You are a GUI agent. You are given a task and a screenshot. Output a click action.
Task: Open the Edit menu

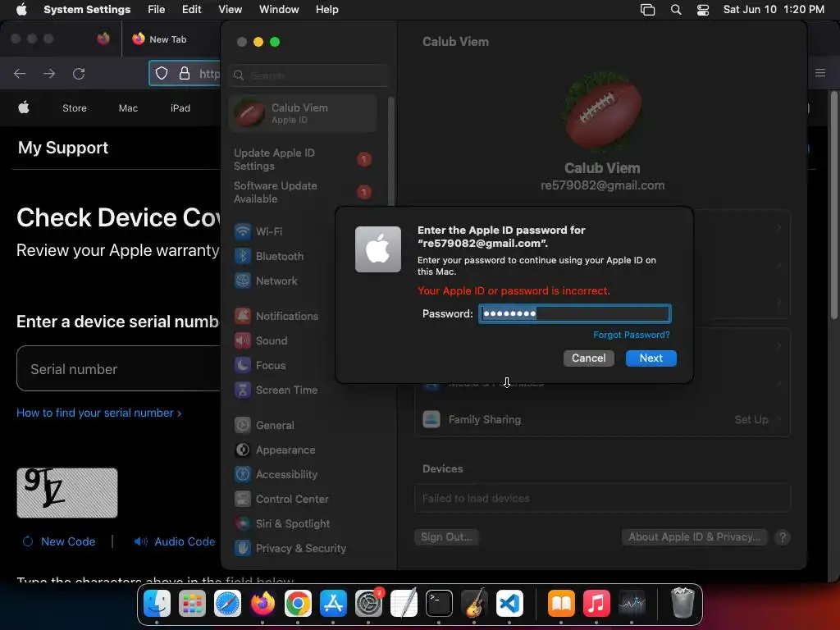click(191, 10)
